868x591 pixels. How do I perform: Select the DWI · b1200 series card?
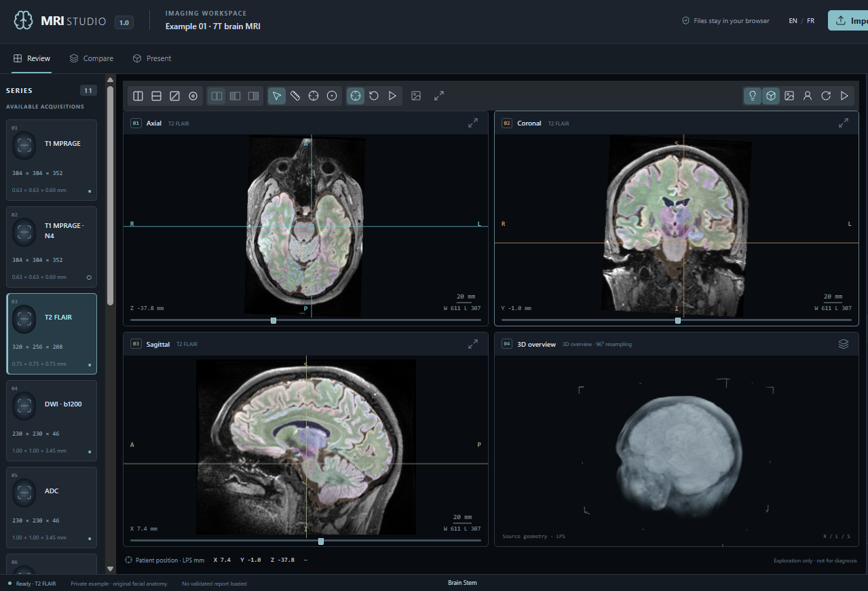click(52, 421)
